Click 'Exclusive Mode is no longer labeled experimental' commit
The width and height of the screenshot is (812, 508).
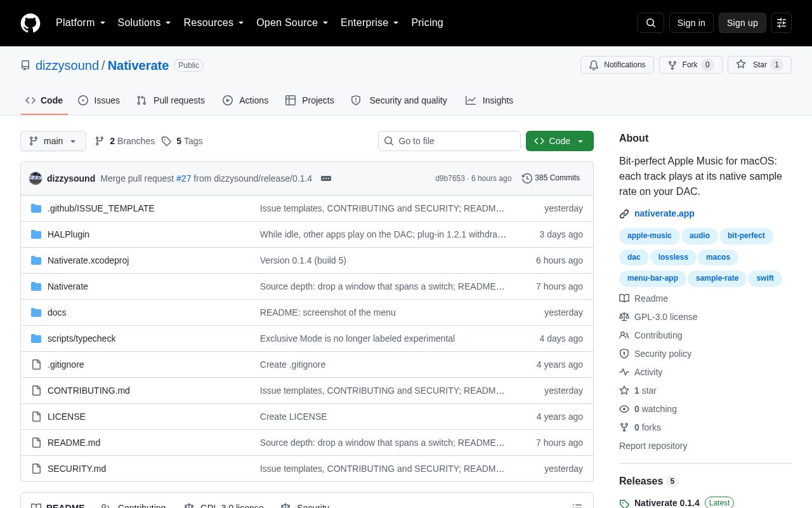(x=357, y=338)
